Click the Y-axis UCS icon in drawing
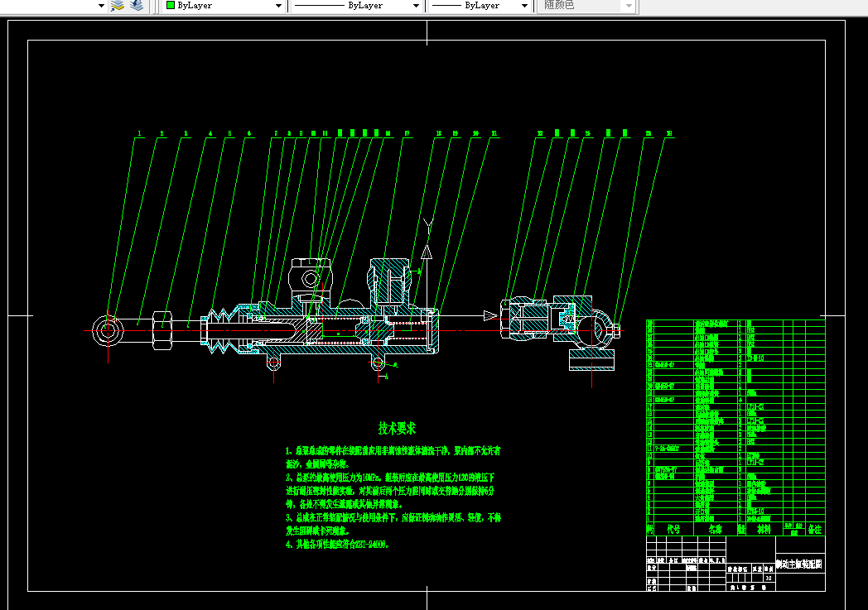Screen dimensions: 868x610 pos(427,240)
